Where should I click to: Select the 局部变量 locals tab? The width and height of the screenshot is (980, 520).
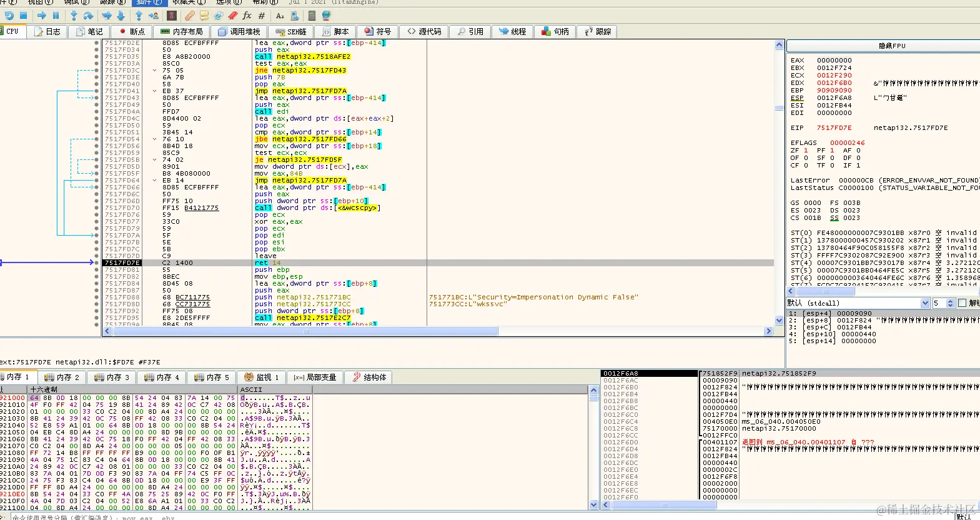315,377
